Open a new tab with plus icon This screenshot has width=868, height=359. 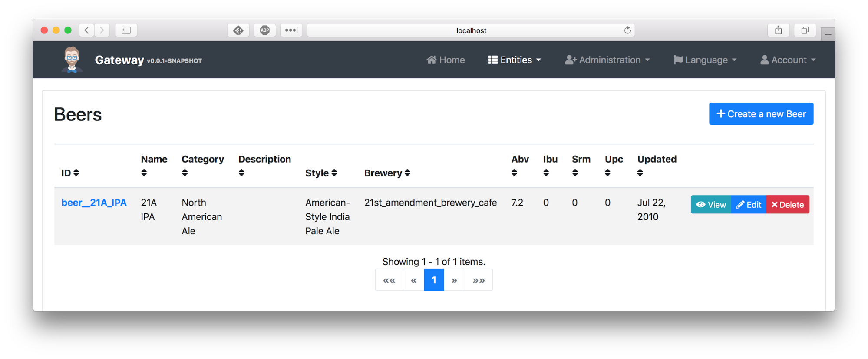tap(828, 34)
